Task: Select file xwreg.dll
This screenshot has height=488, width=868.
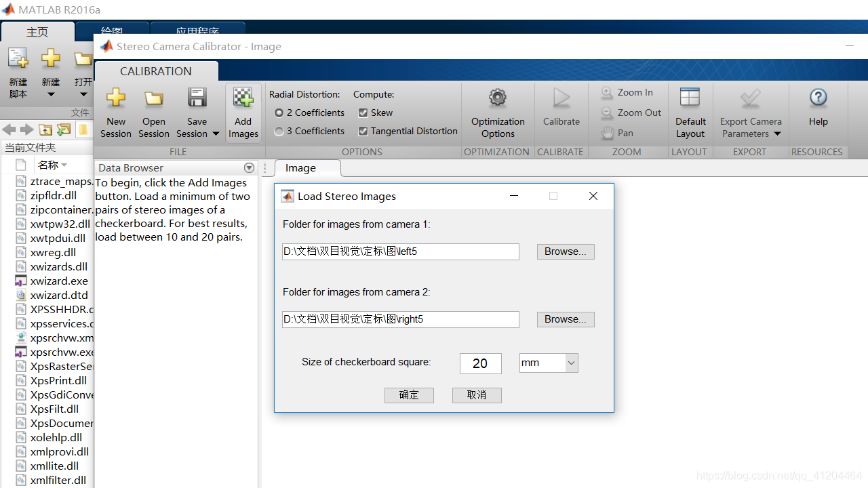Action: [x=54, y=252]
